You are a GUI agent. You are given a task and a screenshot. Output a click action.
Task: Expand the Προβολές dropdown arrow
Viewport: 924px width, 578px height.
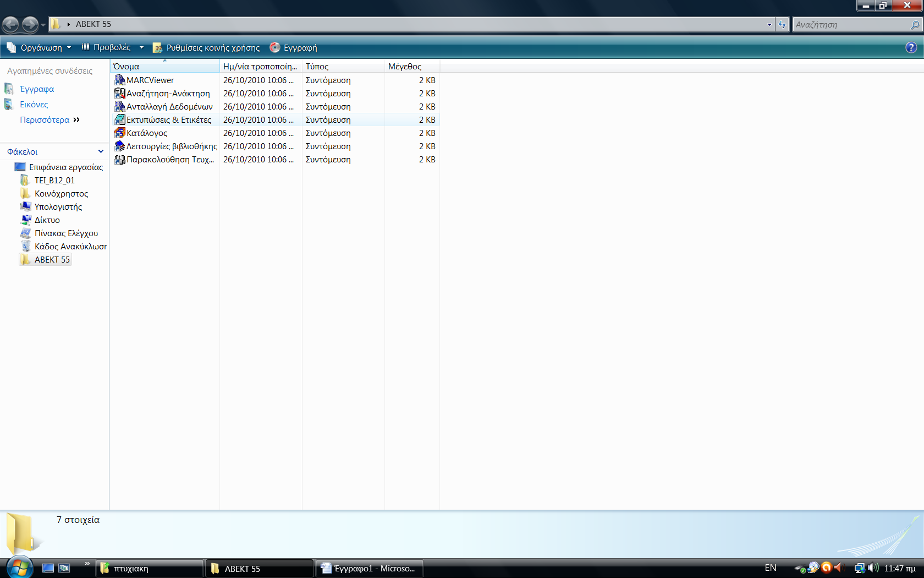[x=141, y=47]
